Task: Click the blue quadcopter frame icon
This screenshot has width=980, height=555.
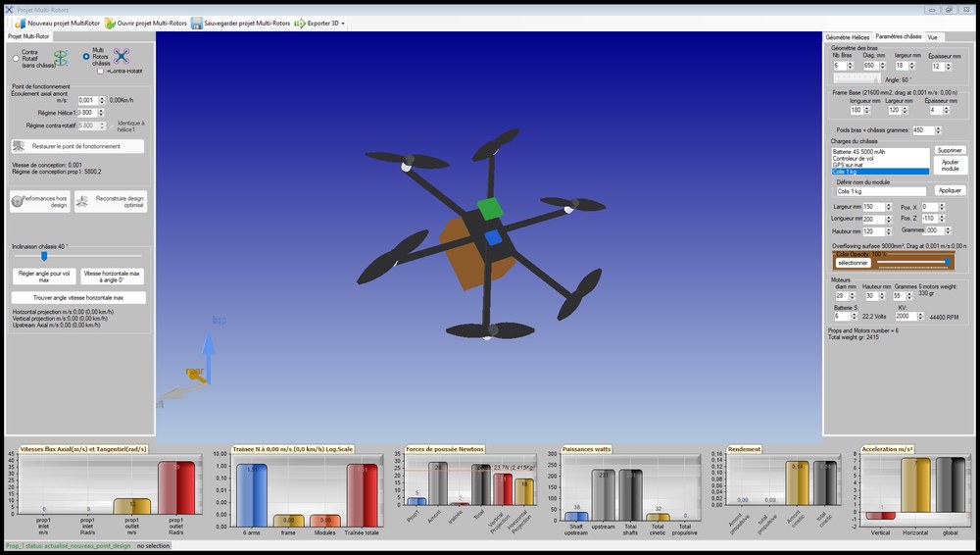Action: coord(122,56)
